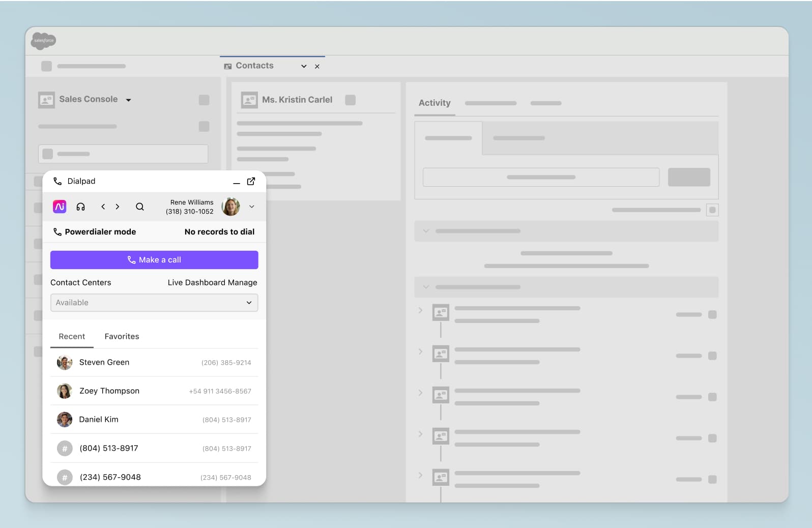Go back with the left arrow
Screen dimensions: 812x528
click(x=103, y=207)
